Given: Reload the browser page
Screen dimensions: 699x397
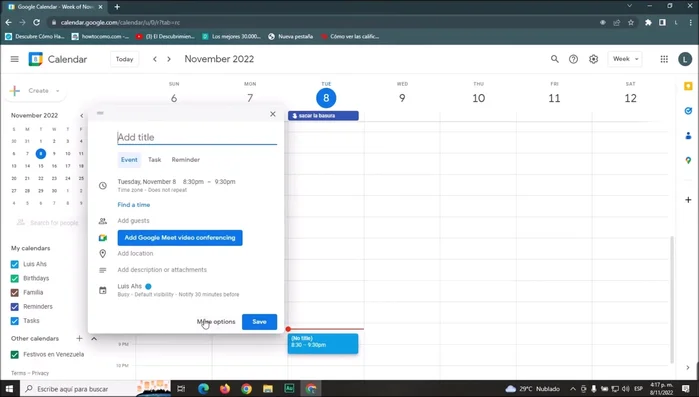Looking at the screenshot, I should [37, 22].
